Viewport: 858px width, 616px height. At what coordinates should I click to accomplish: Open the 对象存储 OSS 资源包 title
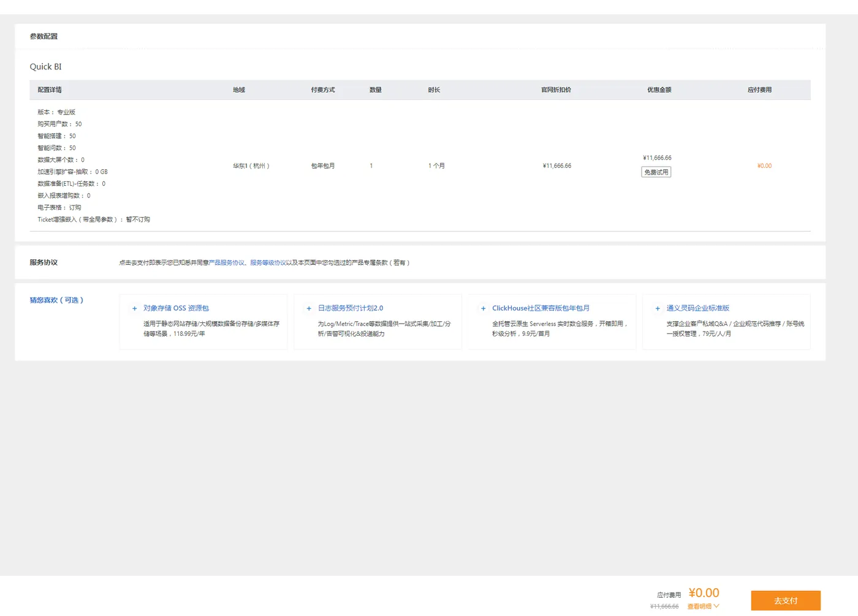[x=176, y=308]
